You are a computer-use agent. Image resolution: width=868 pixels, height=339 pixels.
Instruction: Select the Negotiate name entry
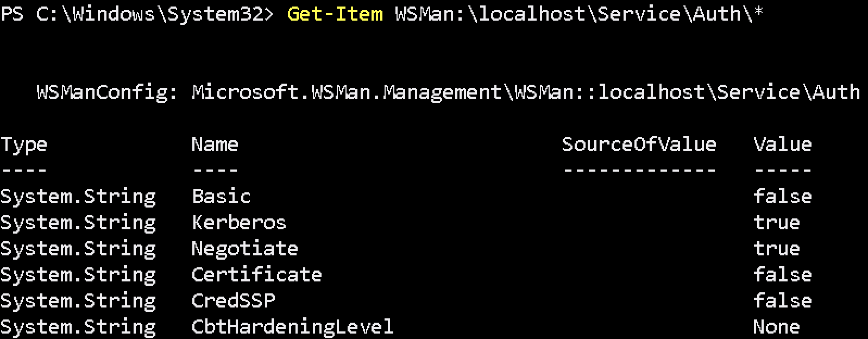coord(244,248)
